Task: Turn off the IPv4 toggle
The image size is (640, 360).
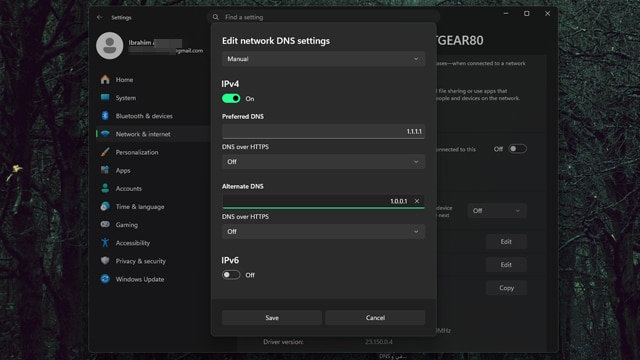Action: (231, 98)
